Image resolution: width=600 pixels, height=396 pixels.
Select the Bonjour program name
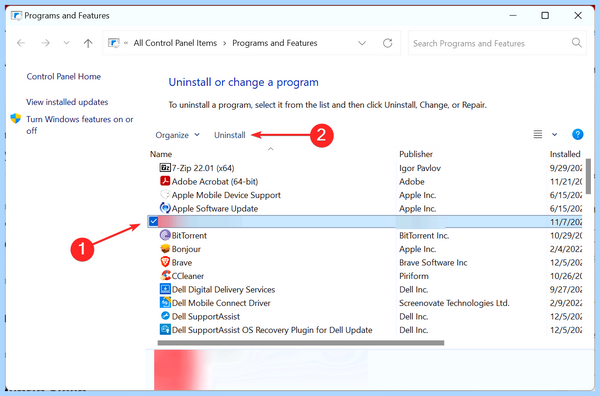[x=186, y=249]
